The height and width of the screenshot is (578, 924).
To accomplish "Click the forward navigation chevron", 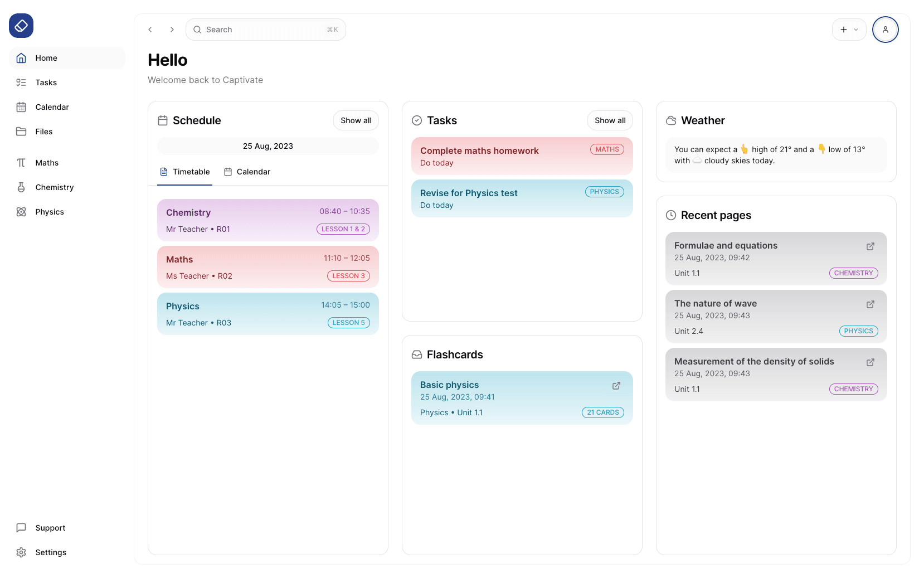I will tap(172, 30).
